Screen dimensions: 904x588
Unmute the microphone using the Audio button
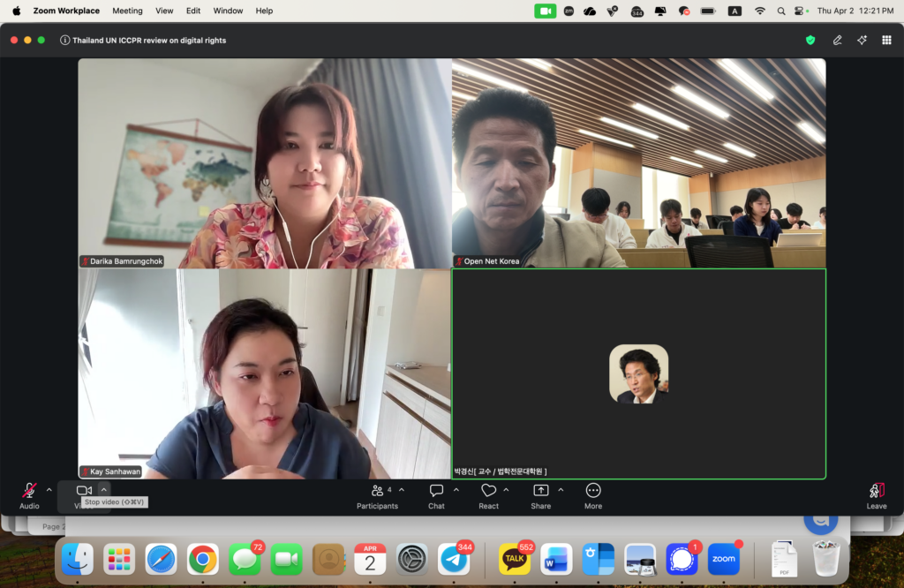(29, 491)
